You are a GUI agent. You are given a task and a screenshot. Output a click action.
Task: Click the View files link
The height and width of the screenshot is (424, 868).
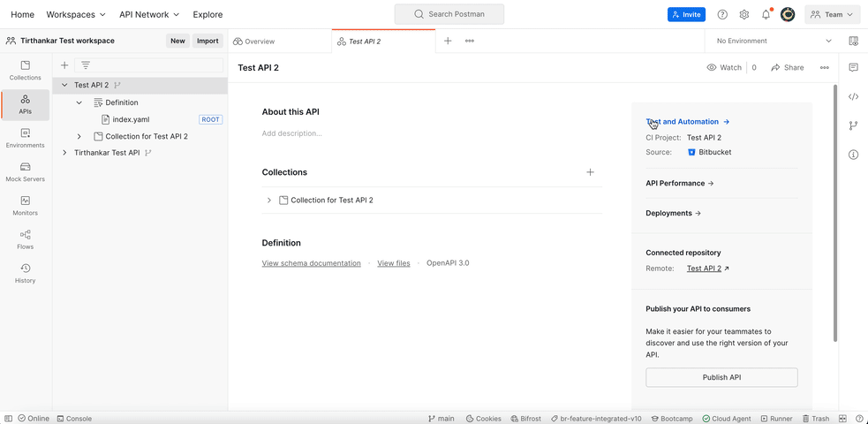(394, 263)
